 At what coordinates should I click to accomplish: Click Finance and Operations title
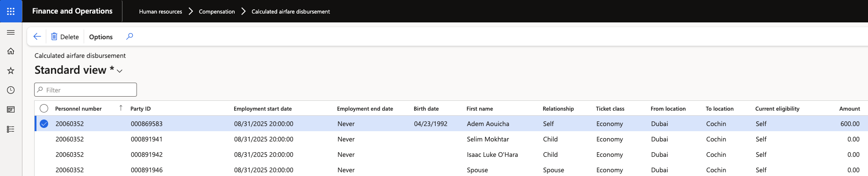[72, 11]
